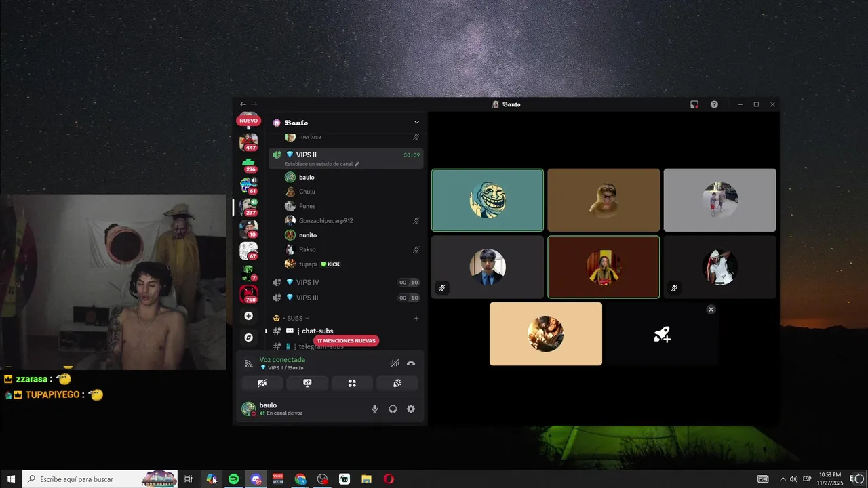Focus muted participant in suit tile
Screen dimensions: 868x488
[488, 267]
